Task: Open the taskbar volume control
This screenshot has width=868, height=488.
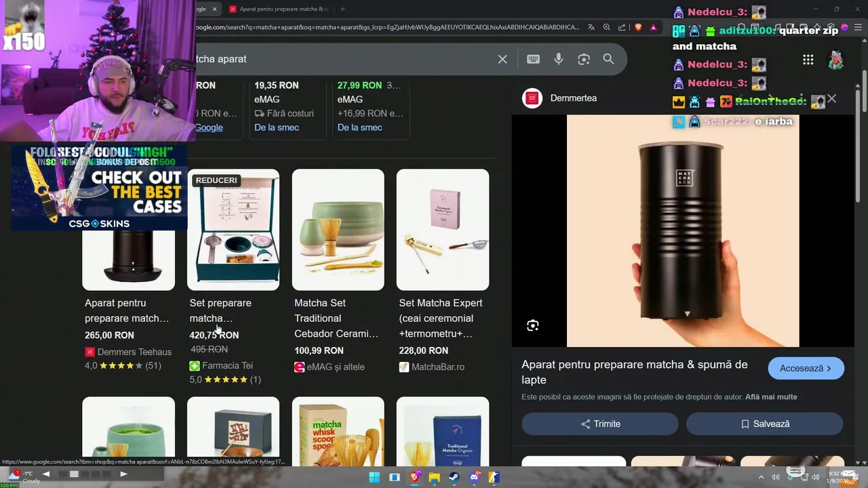Action: tap(815, 477)
